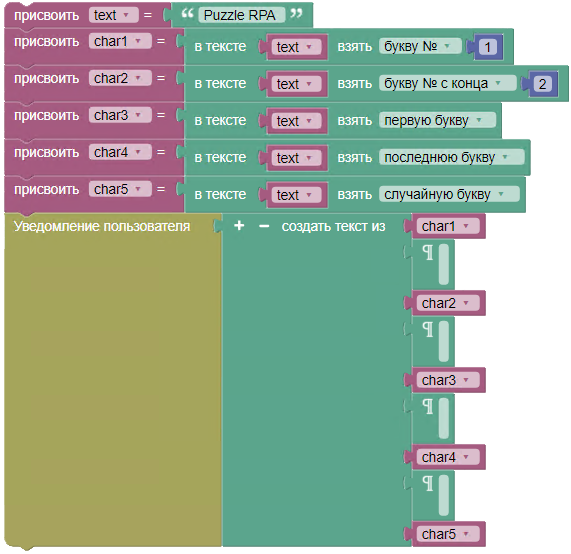Click 'в тексте' label in char1 row
571x554 pixels.
coord(220,47)
